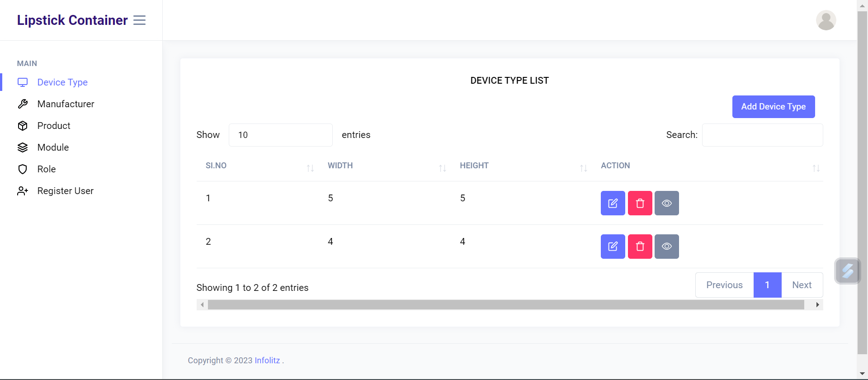Open the Show entries count dropdown

coord(280,135)
